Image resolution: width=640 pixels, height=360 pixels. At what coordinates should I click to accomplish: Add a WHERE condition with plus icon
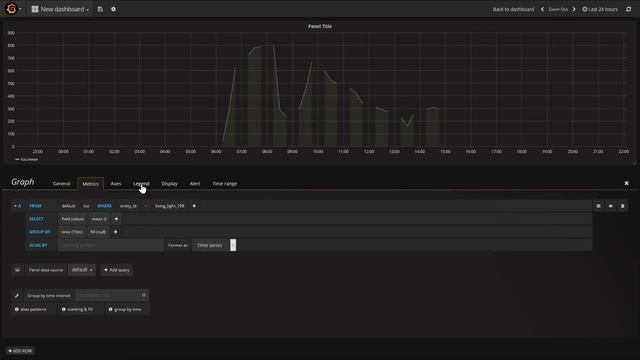click(x=194, y=206)
